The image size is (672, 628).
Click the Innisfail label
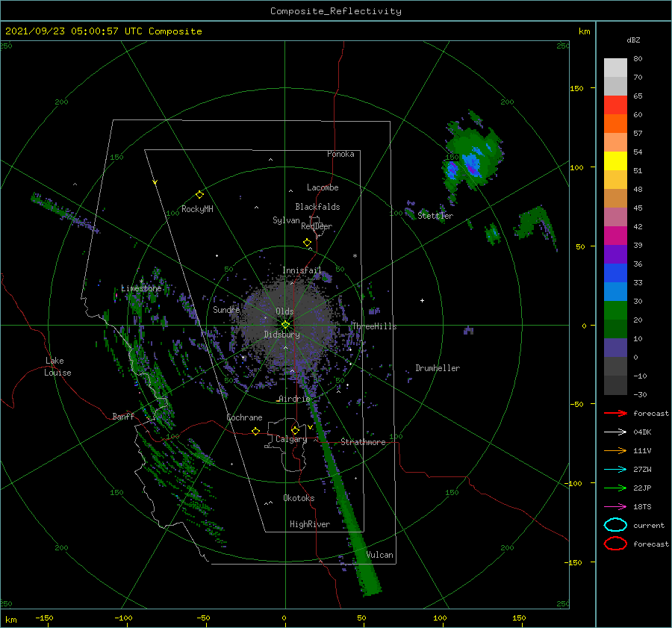point(302,270)
